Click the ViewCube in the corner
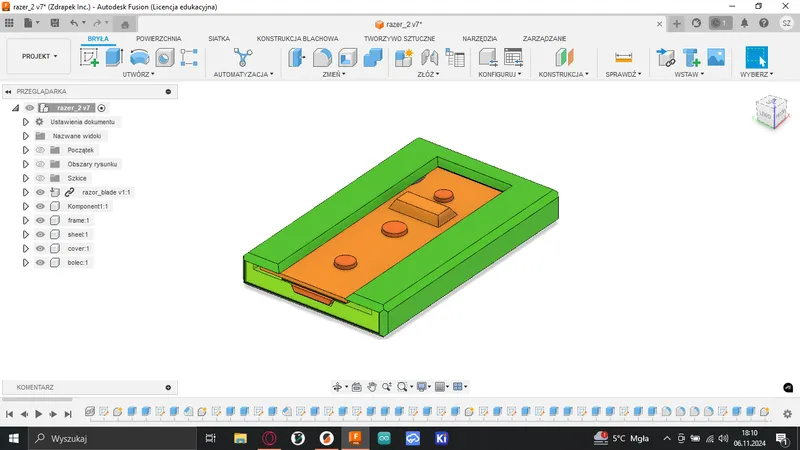The width and height of the screenshot is (800, 450). (x=768, y=111)
